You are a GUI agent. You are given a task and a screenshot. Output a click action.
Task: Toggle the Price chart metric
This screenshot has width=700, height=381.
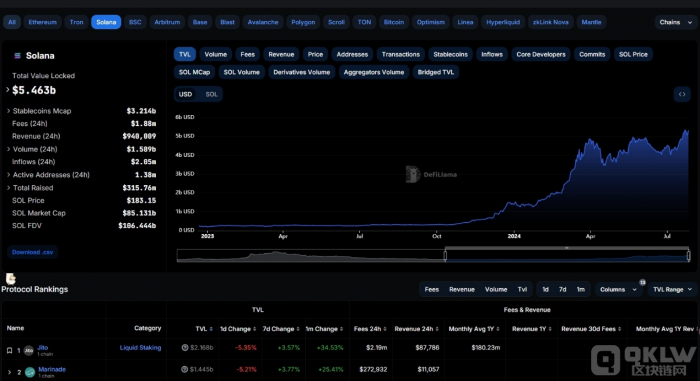click(x=315, y=54)
